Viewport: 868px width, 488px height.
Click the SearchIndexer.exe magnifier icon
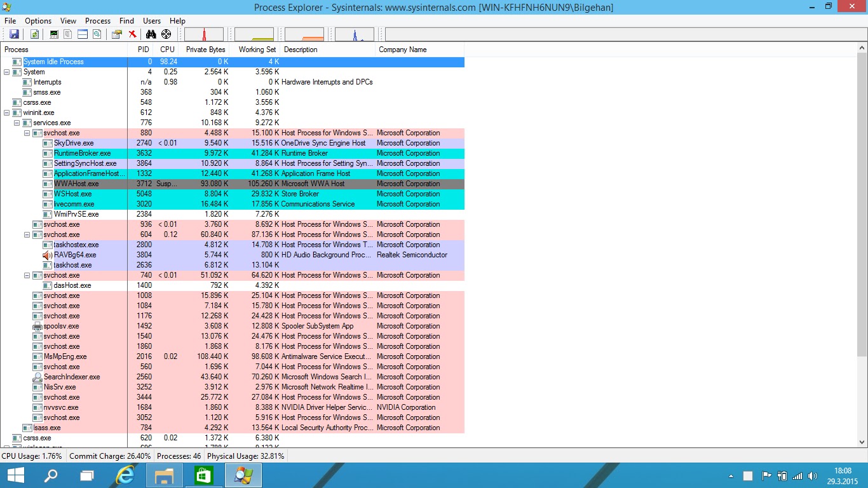point(37,377)
